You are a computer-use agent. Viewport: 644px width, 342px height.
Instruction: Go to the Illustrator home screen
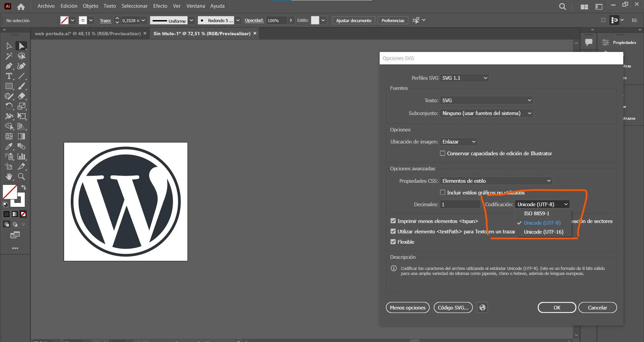[21, 6]
